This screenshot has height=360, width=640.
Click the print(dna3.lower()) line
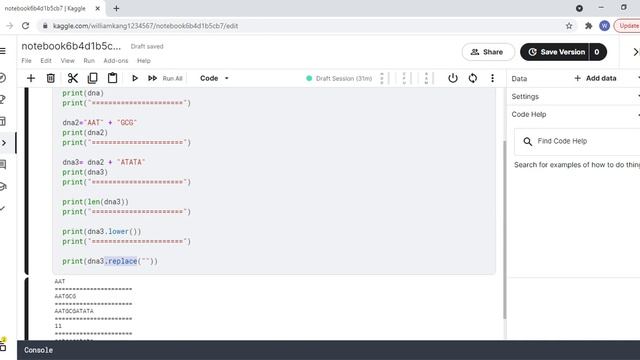102,231
